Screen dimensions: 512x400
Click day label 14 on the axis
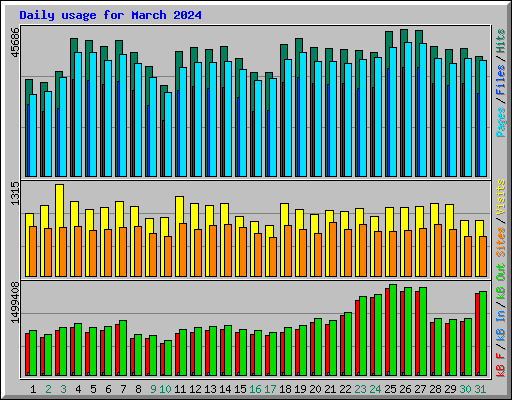(225, 389)
